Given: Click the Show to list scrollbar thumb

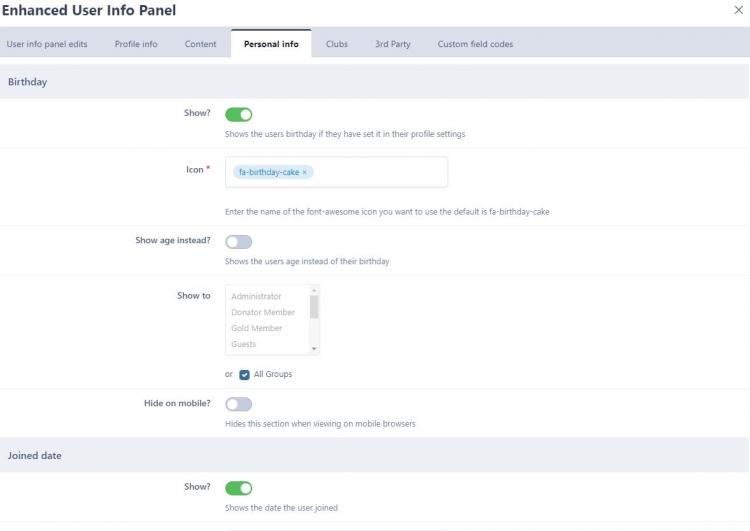Looking at the screenshot, I should 314,306.
